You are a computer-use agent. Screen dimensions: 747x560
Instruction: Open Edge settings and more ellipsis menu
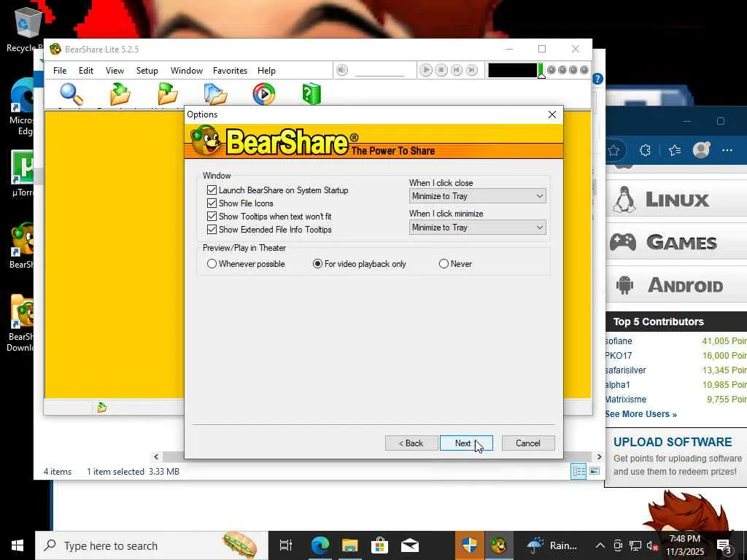click(x=727, y=150)
